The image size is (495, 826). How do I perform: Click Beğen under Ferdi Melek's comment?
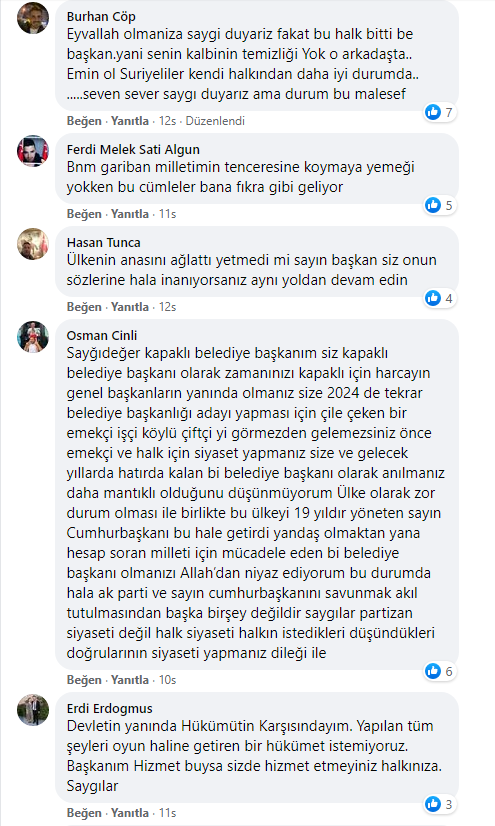click(84, 214)
